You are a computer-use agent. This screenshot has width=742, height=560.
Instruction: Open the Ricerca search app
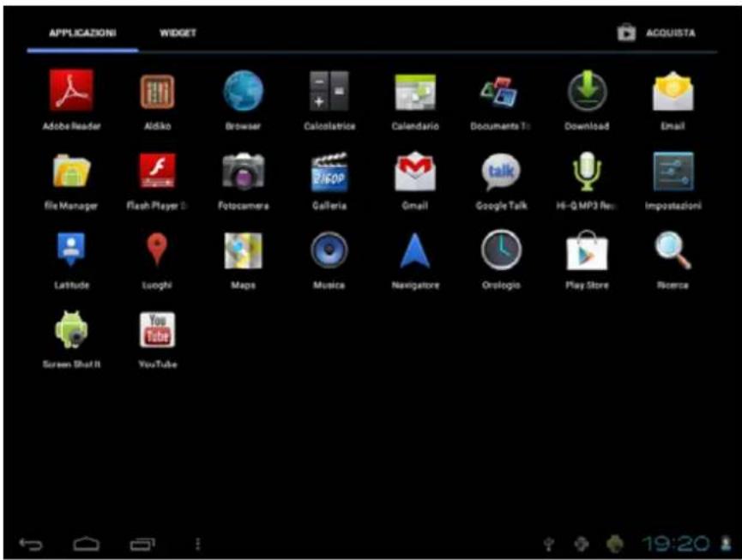point(673,250)
